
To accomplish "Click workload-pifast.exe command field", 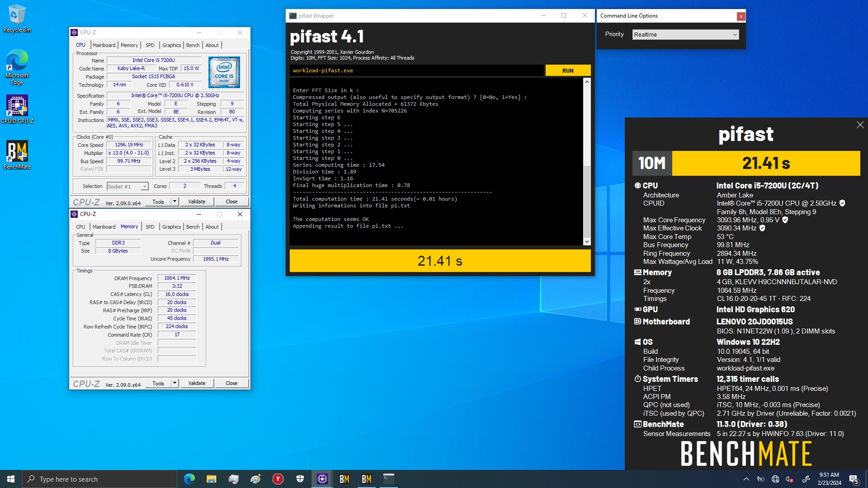I will 416,70.
